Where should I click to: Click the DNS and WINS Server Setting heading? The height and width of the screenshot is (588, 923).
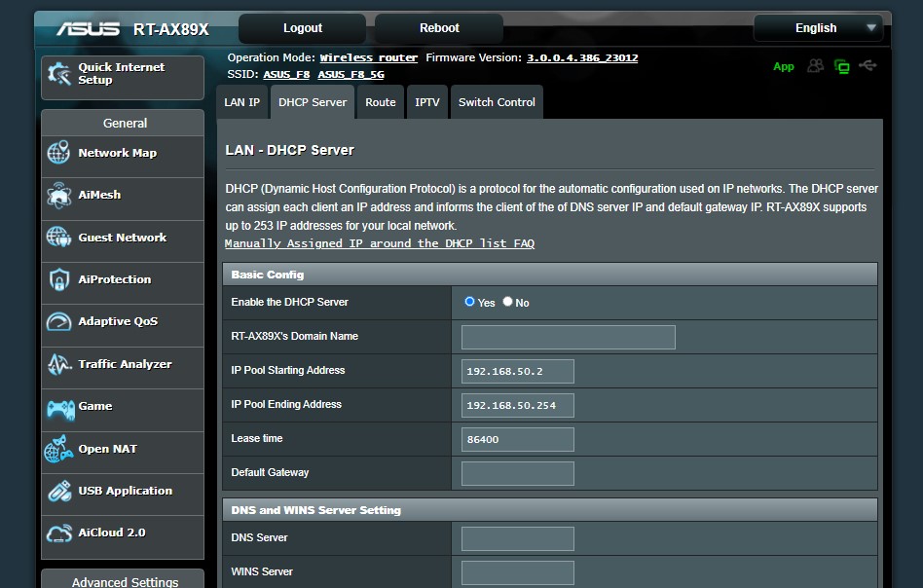point(315,510)
